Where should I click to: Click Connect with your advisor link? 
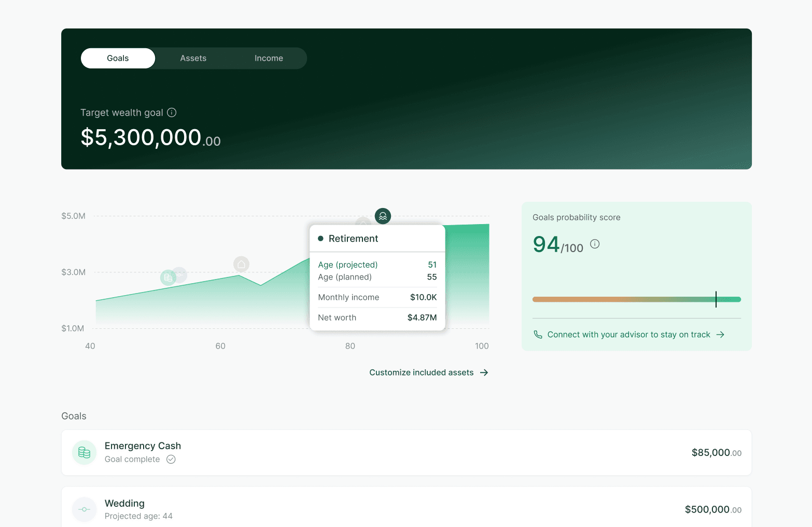(628, 335)
